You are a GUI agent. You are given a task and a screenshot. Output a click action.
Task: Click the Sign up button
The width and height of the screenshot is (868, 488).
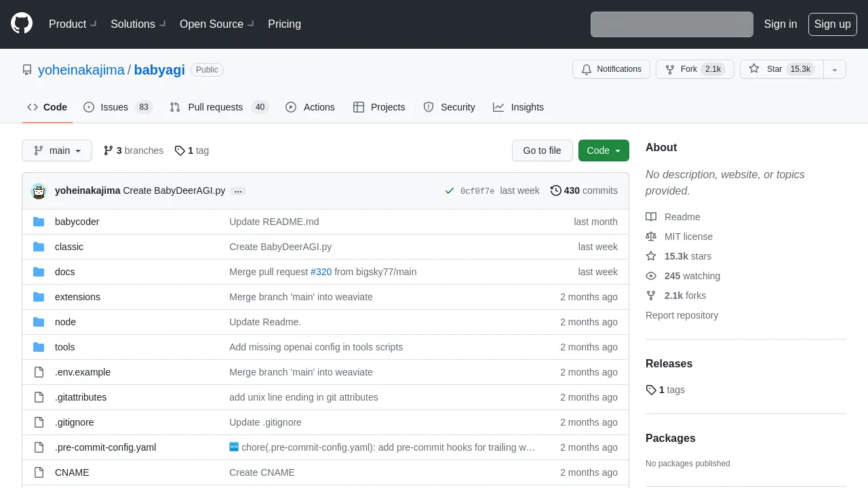[x=833, y=24]
